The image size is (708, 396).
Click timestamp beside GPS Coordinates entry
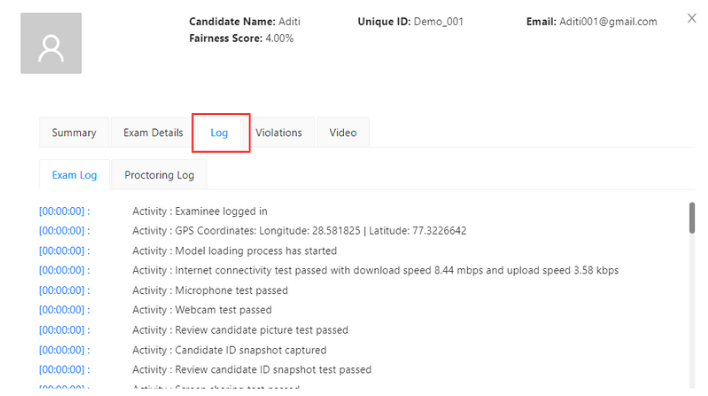click(x=65, y=231)
